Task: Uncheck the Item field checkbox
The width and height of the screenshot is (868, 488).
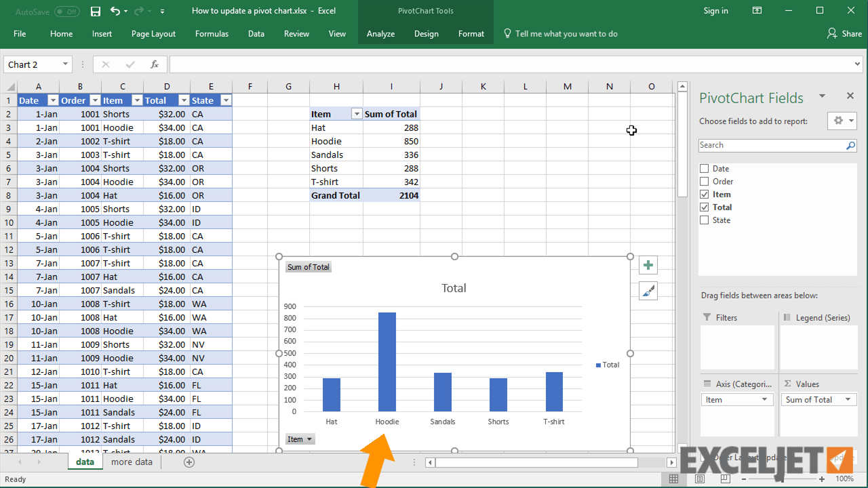Action: coord(704,195)
